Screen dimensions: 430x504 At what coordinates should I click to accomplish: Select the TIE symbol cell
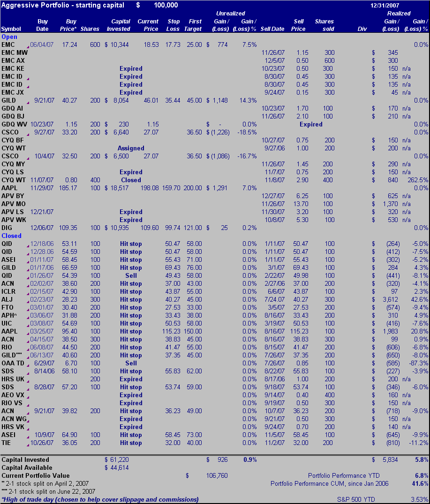7,443
